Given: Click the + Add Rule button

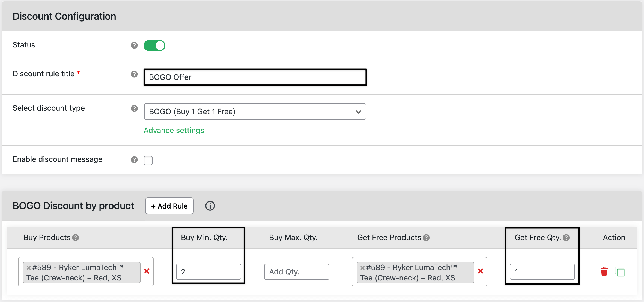Looking at the screenshot, I should (x=169, y=206).
